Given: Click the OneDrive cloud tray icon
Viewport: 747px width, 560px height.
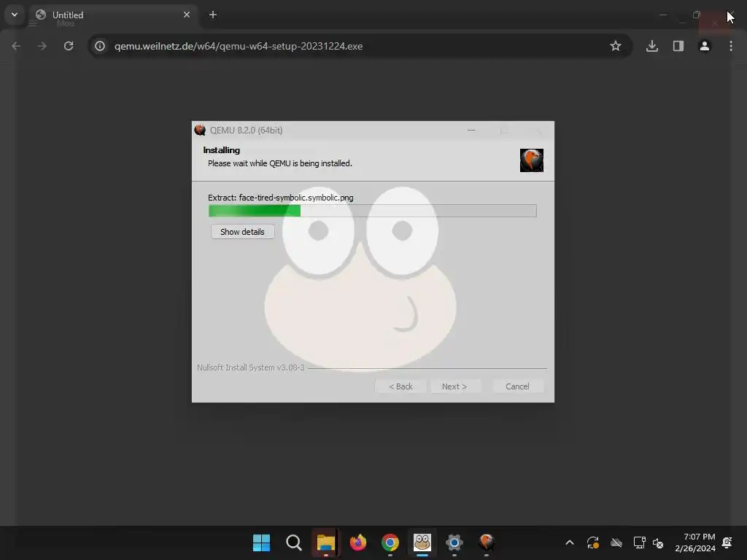Looking at the screenshot, I should [x=616, y=542].
